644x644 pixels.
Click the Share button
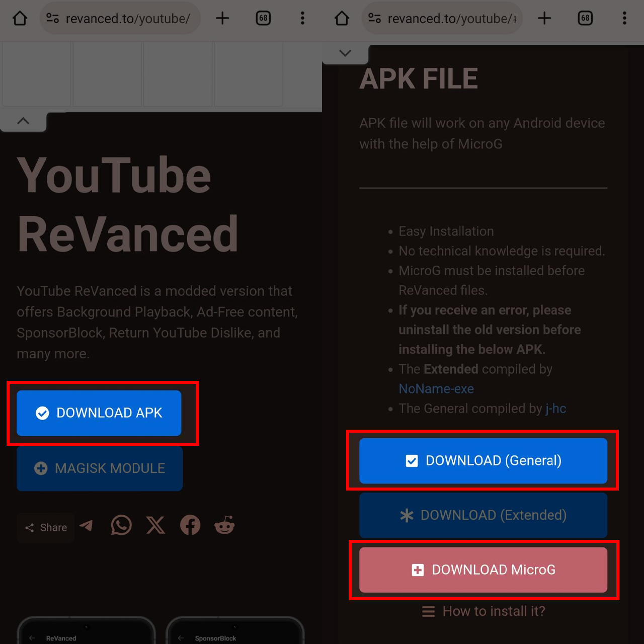click(x=46, y=528)
